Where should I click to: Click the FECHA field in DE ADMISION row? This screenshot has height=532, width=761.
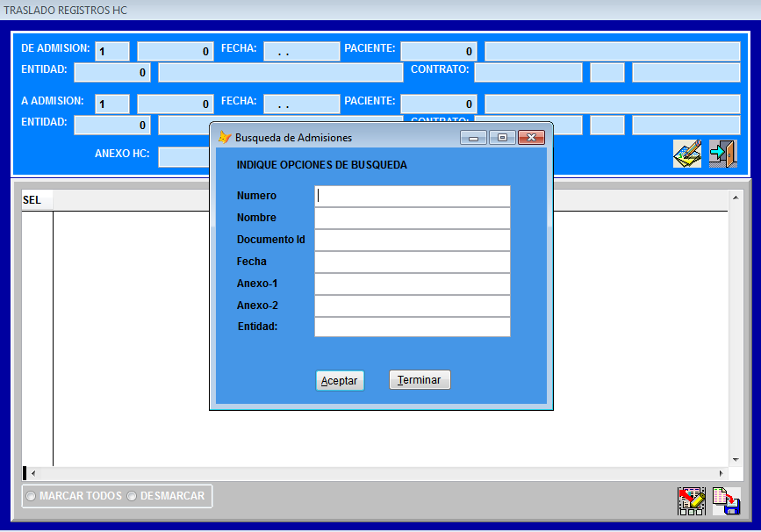click(x=302, y=51)
